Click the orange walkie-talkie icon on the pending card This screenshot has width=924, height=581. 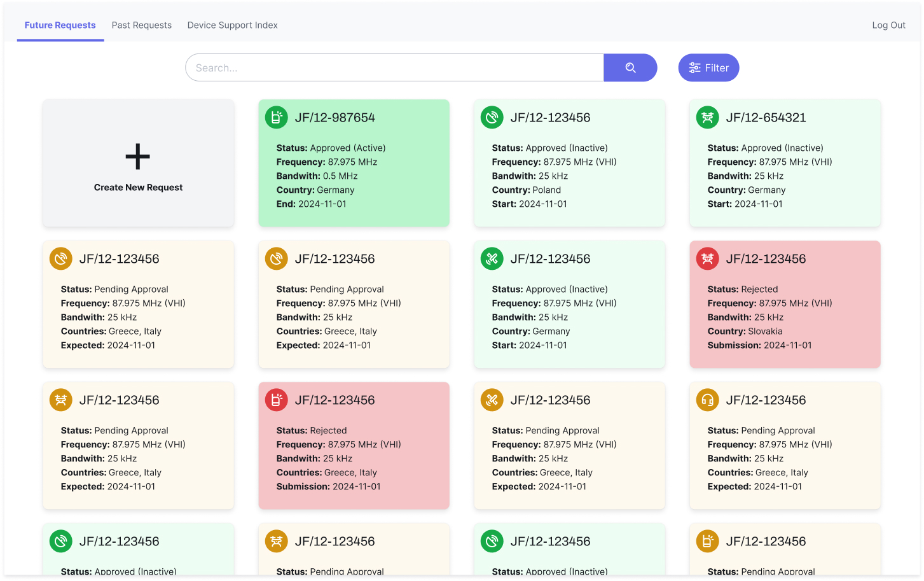click(x=707, y=542)
